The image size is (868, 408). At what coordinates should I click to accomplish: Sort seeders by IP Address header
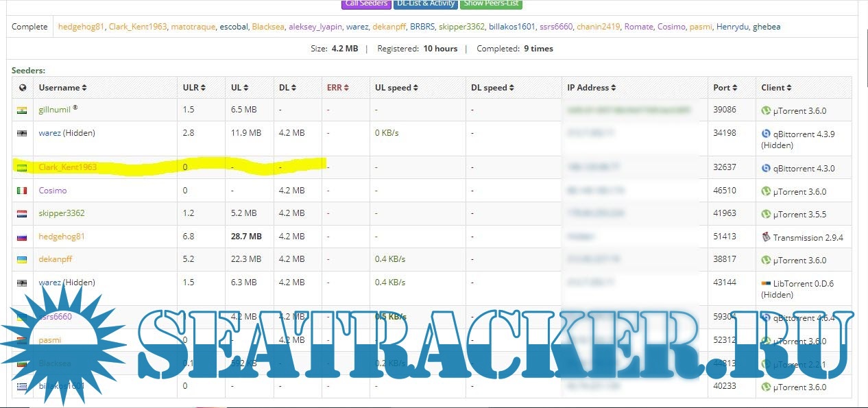(591, 88)
